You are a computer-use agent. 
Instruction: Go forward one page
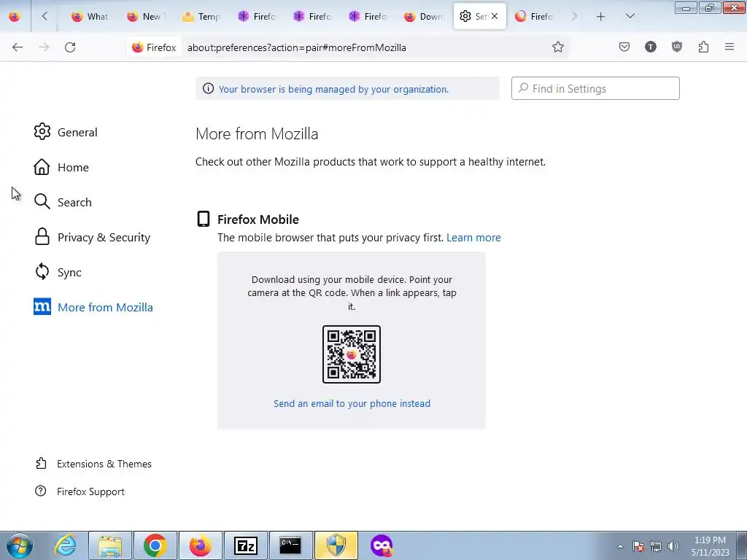coord(44,47)
